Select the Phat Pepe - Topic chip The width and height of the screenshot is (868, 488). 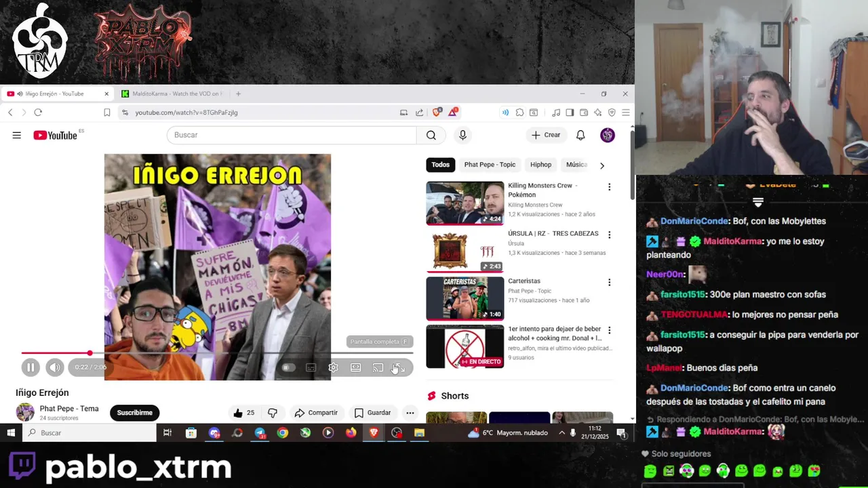point(490,165)
